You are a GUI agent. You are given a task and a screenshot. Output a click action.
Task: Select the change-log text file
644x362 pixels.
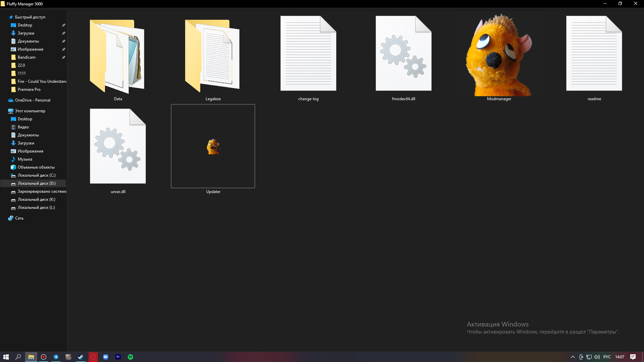point(308,54)
